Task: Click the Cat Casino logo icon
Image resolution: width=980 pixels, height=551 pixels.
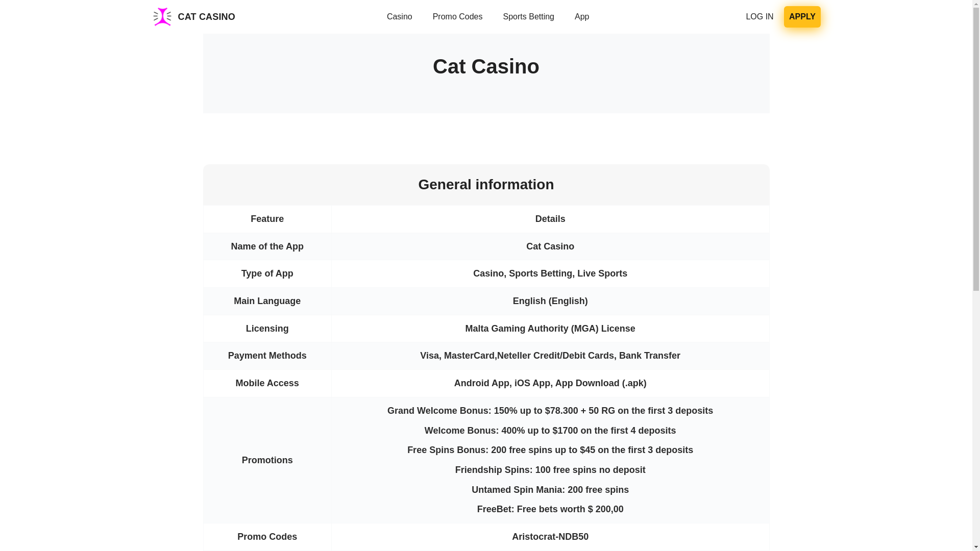Action: (162, 17)
